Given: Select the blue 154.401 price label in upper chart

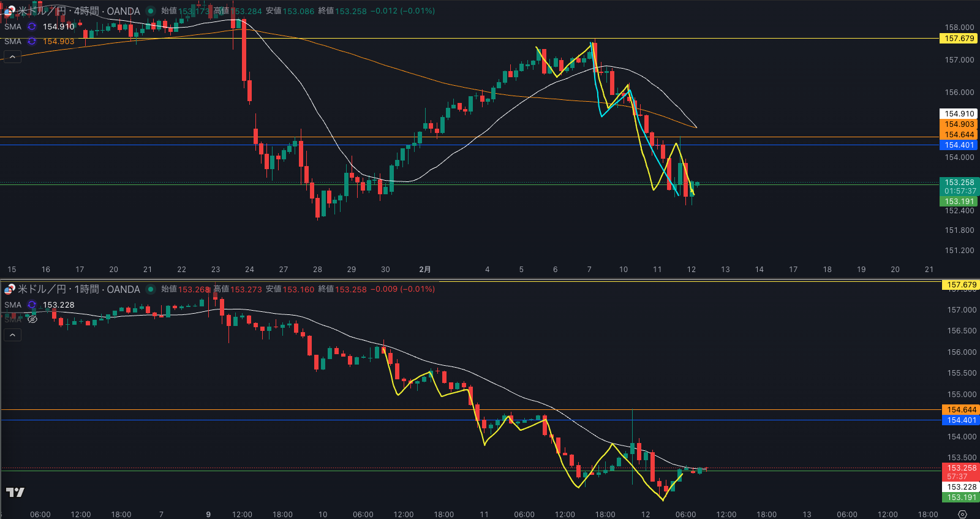Looking at the screenshot, I should pyautogui.click(x=959, y=145).
